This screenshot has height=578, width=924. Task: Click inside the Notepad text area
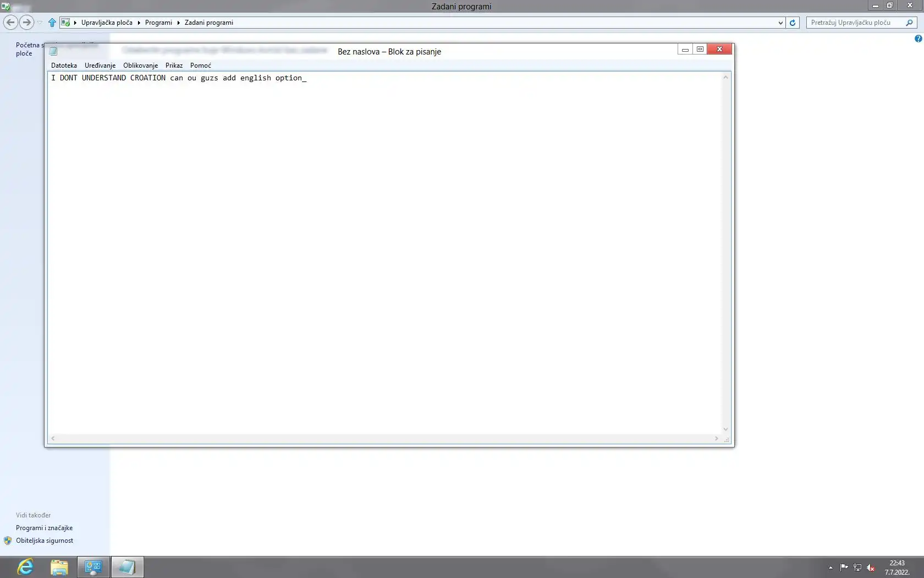(385, 253)
